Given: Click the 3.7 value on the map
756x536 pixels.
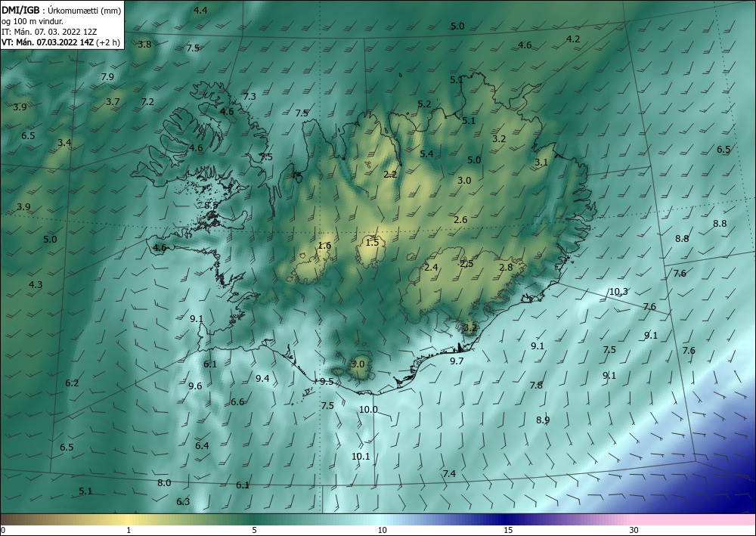Looking at the screenshot, I should point(113,102).
